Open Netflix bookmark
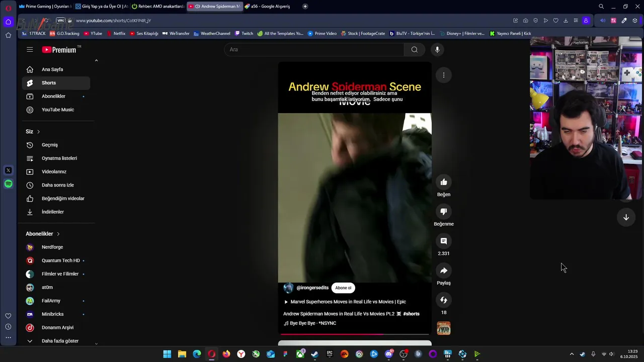This screenshot has height=362, width=644. (116, 34)
